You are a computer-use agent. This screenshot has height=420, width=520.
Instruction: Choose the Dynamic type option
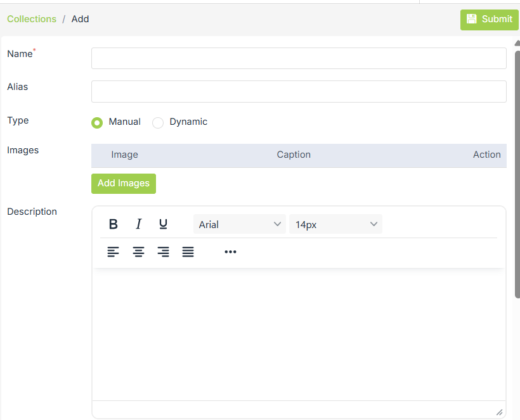[x=158, y=123]
